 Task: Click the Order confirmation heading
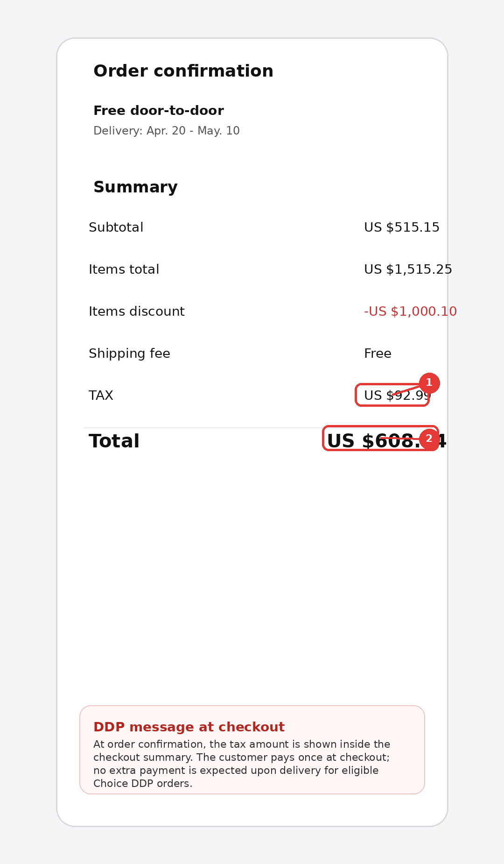[183, 71]
